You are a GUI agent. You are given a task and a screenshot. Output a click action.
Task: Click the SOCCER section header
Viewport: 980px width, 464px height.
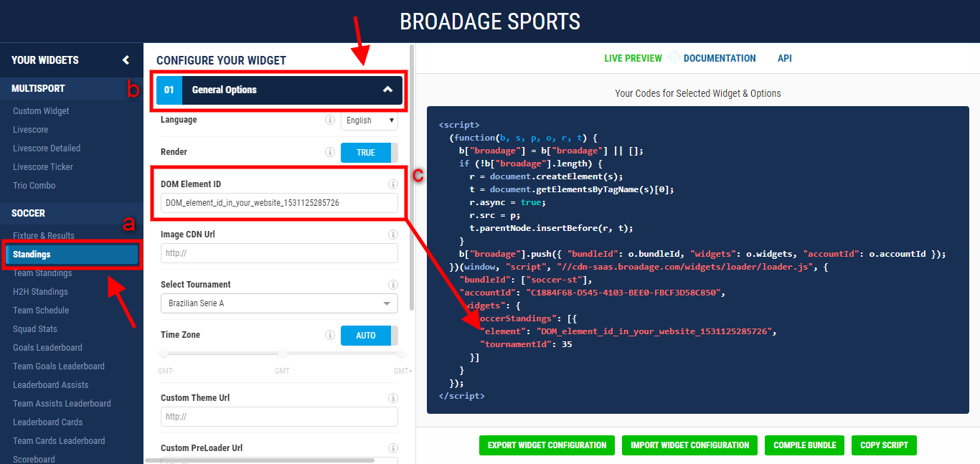[x=72, y=214]
